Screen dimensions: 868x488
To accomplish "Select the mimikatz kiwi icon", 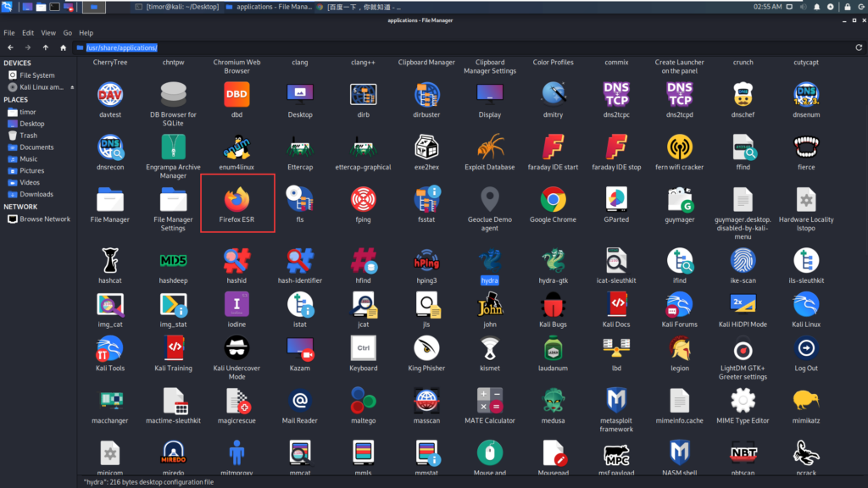I will pos(806,400).
